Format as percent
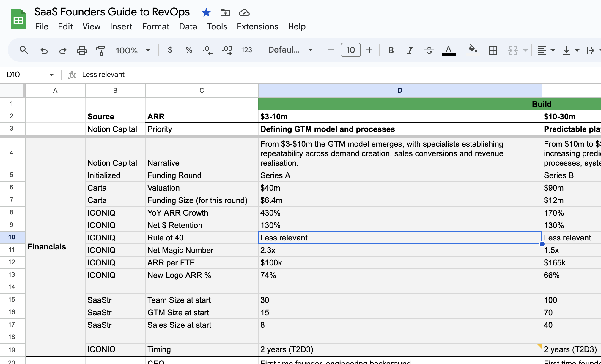Image resolution: width=601 pixels, height=364 pixels. (x=189, y=50)
